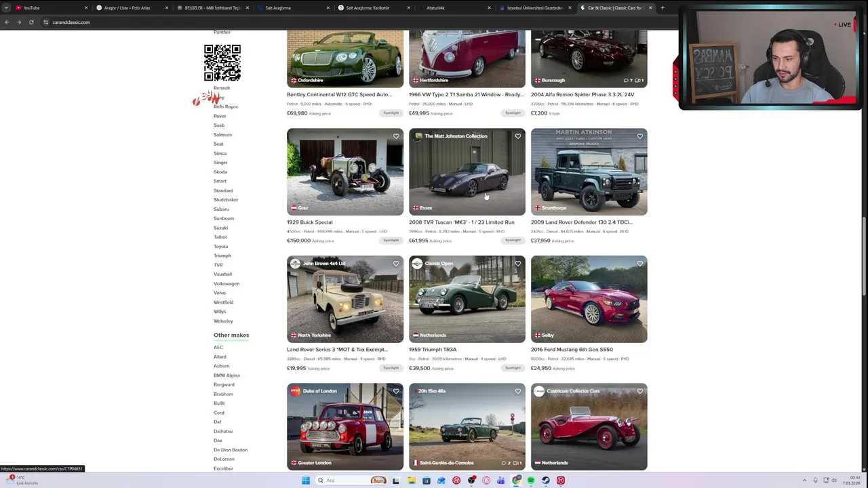The image size is (868, 488).
Task: Save the Castricum Collector Cars listing
Action: pos(640,391)
